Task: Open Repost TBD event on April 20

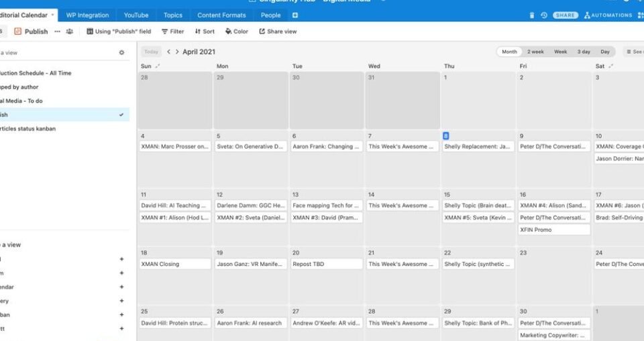Action: 327,264
